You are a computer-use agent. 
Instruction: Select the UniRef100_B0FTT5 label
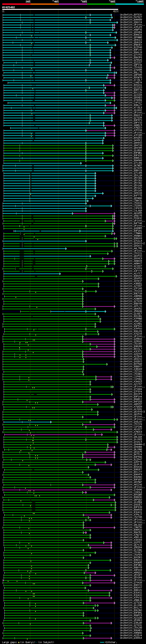(x=131, y=196)
